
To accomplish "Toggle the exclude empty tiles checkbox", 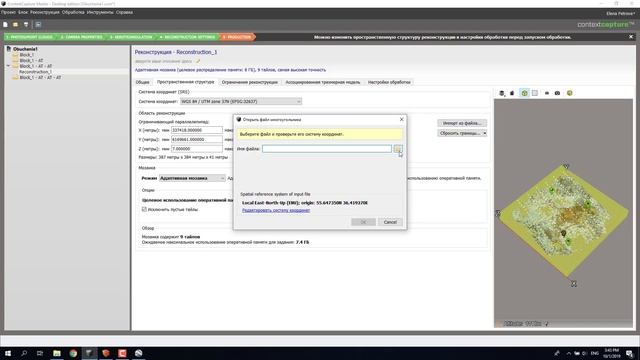I will tap(144, 209).
